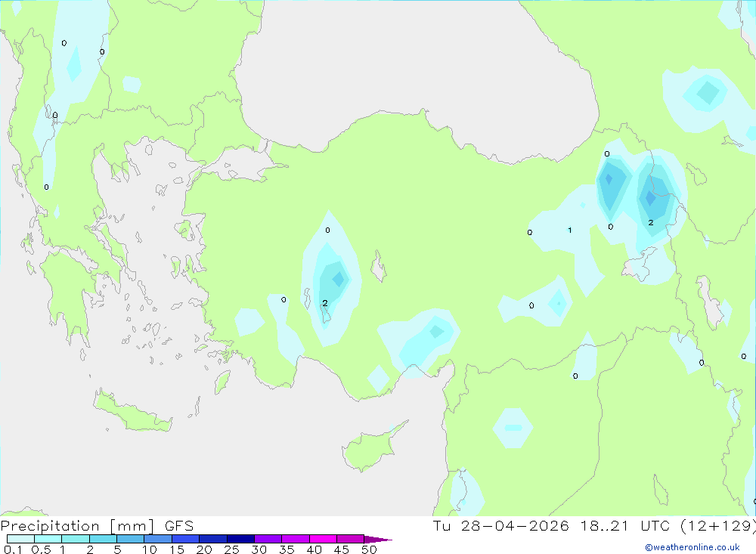Click the '15' legend scale label

[x=177, y=549]
